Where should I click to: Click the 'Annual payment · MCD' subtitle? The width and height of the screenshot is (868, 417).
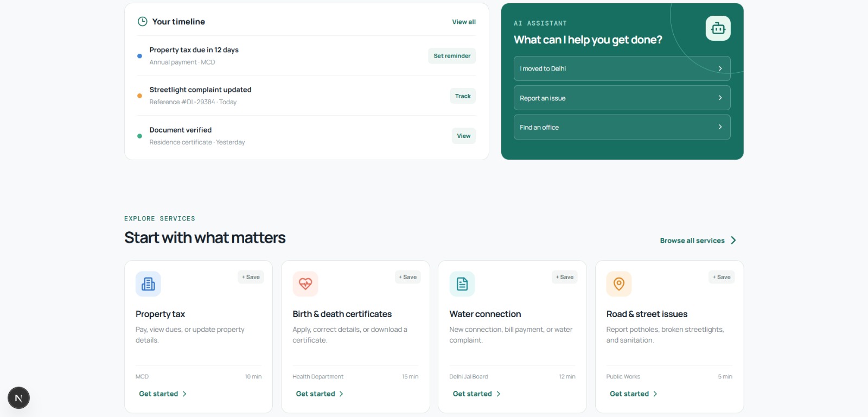(182, 62)
